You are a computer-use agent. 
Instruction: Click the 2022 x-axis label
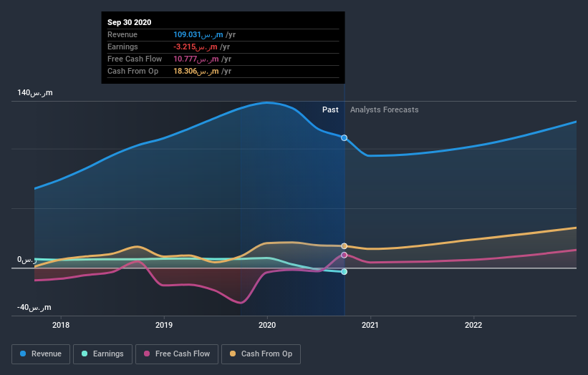[473, 325]
